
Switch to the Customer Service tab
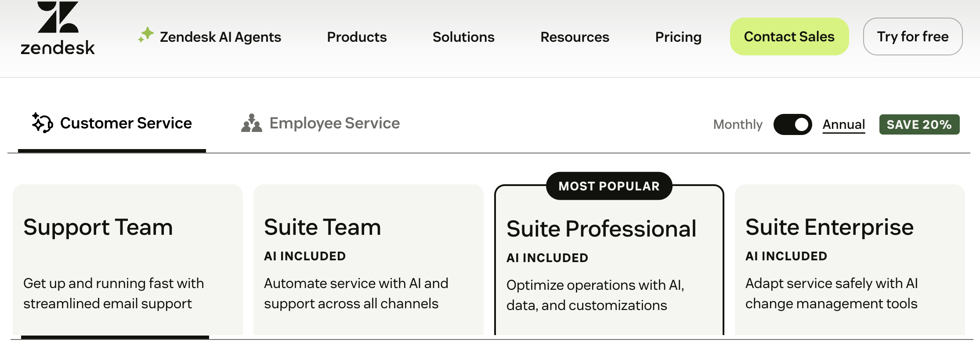click(126, 123)
